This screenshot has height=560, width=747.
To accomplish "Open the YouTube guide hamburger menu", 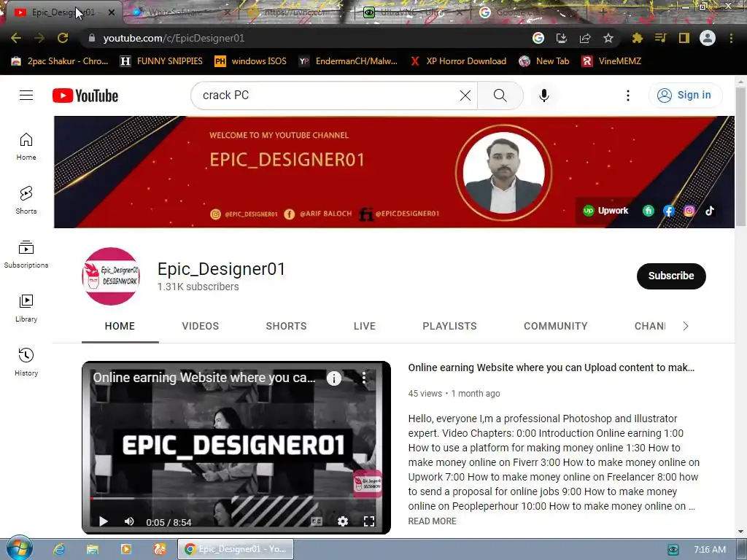I will [26, 96].
